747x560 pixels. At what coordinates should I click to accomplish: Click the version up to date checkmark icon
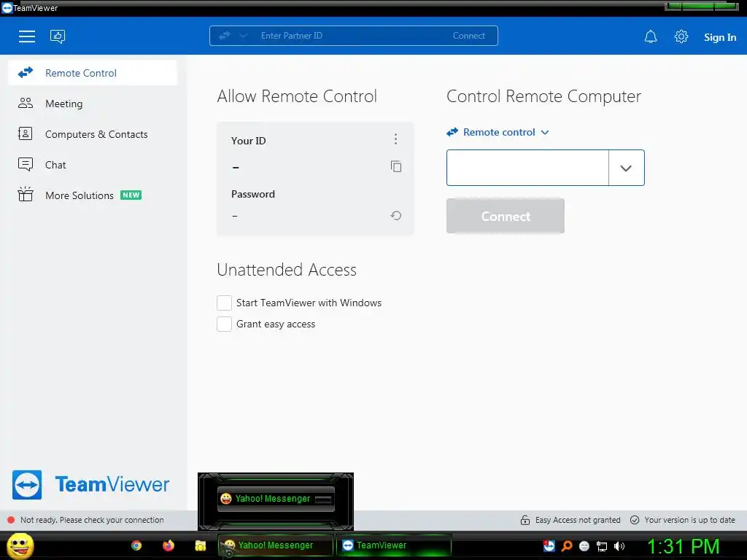635,520
